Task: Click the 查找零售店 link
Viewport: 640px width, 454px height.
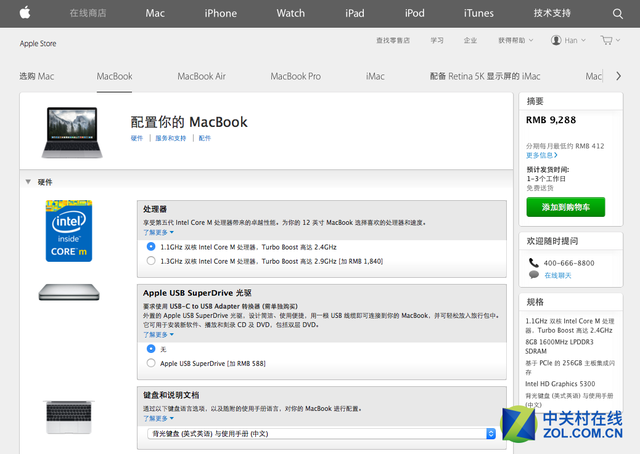Action: coord(393,40)
